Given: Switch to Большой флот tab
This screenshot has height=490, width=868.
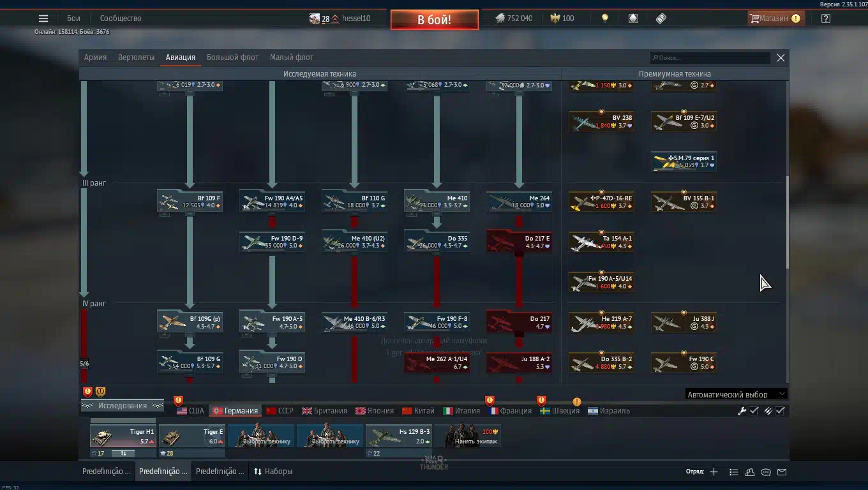Looking at the screenshot, I should 232,57.
